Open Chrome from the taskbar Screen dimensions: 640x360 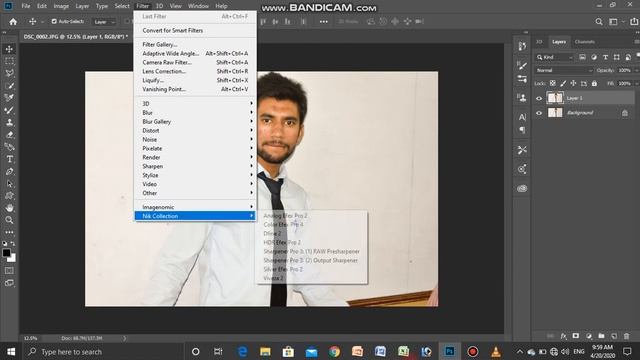[x=334, y=351]
